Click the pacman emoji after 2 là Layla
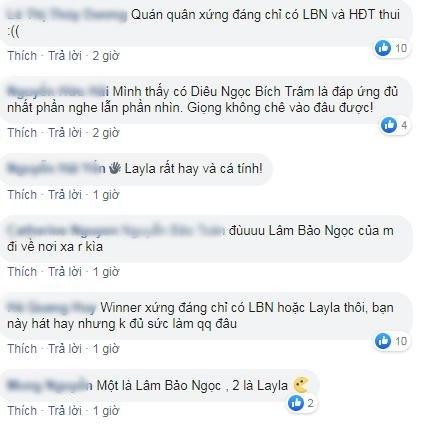 click(301, 384)
